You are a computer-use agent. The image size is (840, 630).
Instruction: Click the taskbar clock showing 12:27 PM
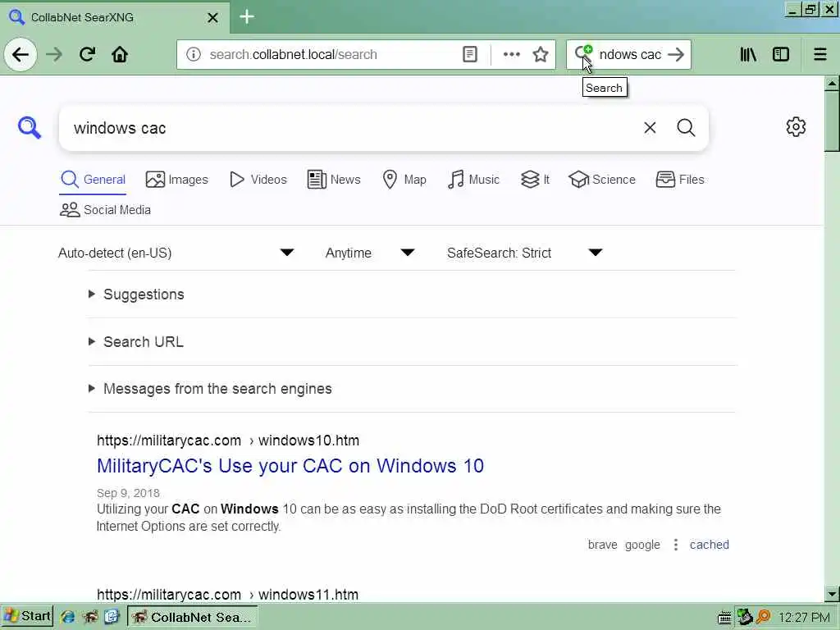tap(804, 618)
